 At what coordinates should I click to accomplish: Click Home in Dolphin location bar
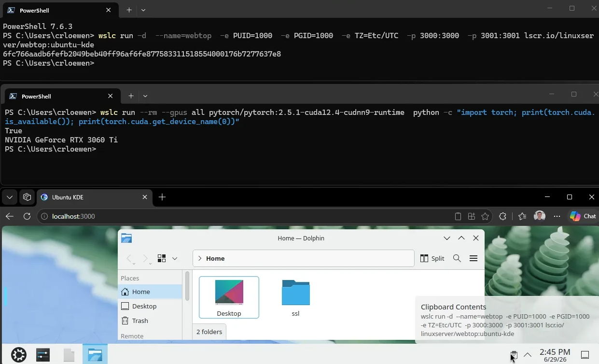point(215,258)
